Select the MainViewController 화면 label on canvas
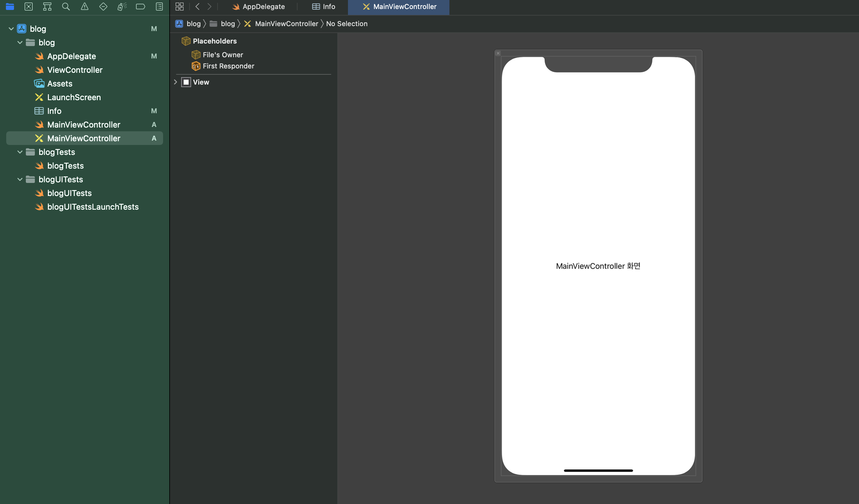 (598, 266)
